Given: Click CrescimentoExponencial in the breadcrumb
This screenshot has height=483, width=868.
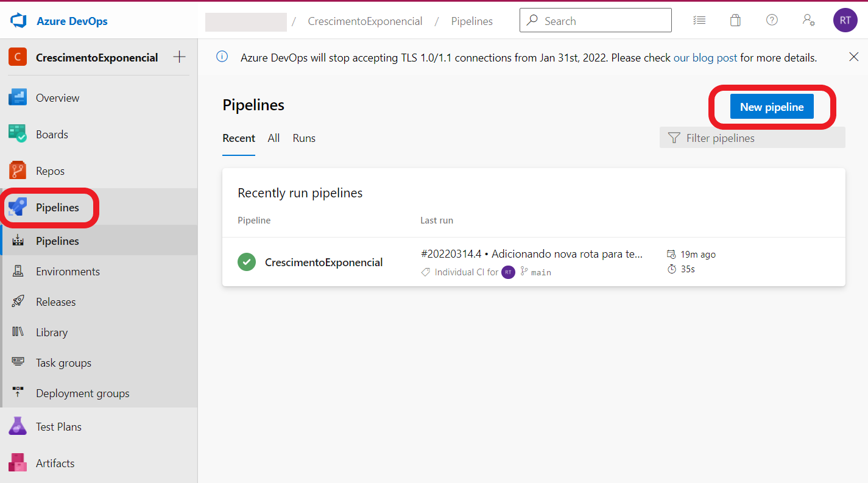Looking at the screenshot, I should [x=365, y=21].
